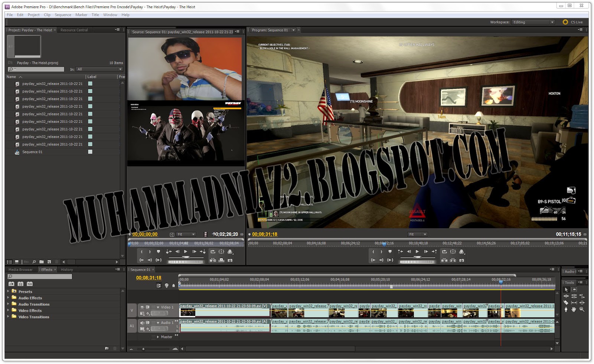Mute Audio 1 track speaker icon
The image size is (594, 364).
(142, 322)
